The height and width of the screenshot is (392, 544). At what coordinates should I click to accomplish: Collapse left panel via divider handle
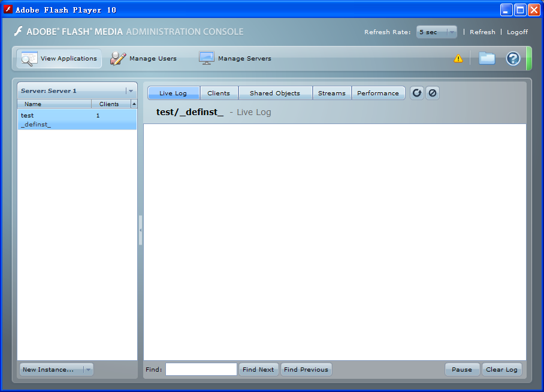pos(141,230)
